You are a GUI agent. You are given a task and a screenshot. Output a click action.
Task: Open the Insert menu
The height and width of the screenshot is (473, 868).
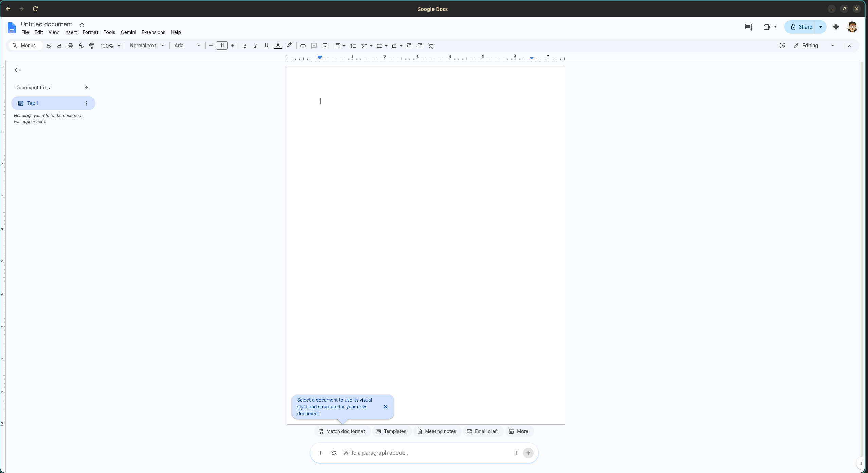click(x=70, y=32)
